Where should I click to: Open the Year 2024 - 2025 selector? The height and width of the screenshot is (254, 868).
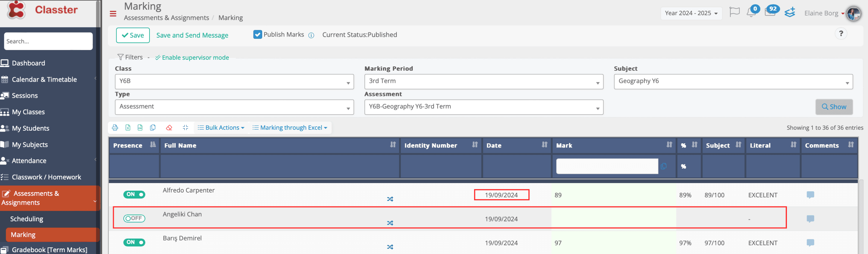coord(691,13)
